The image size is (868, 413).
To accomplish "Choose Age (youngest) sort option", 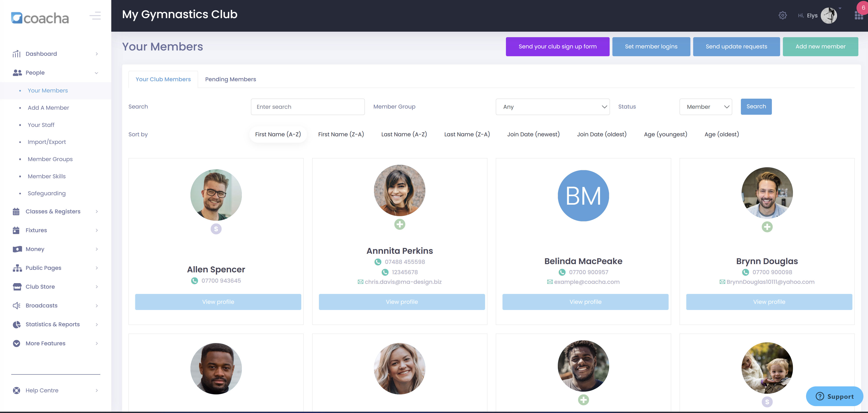I will tap(665, 134).
